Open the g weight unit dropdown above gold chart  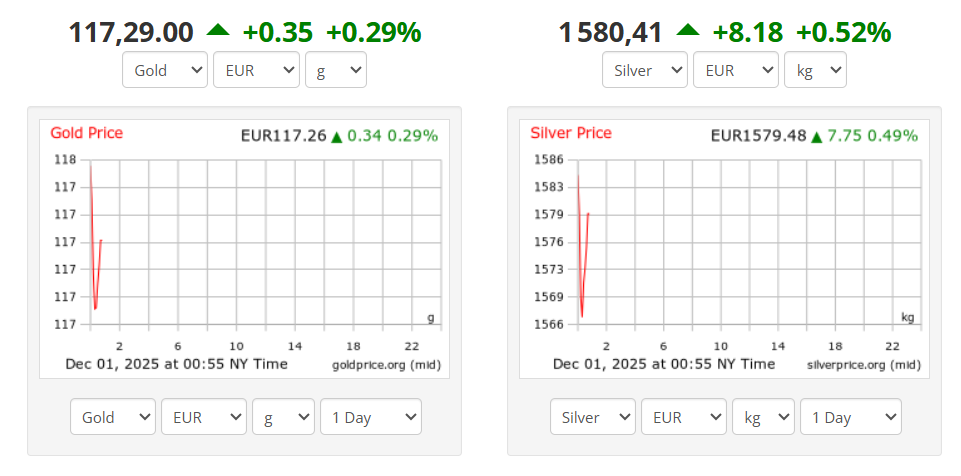(336, 71)
